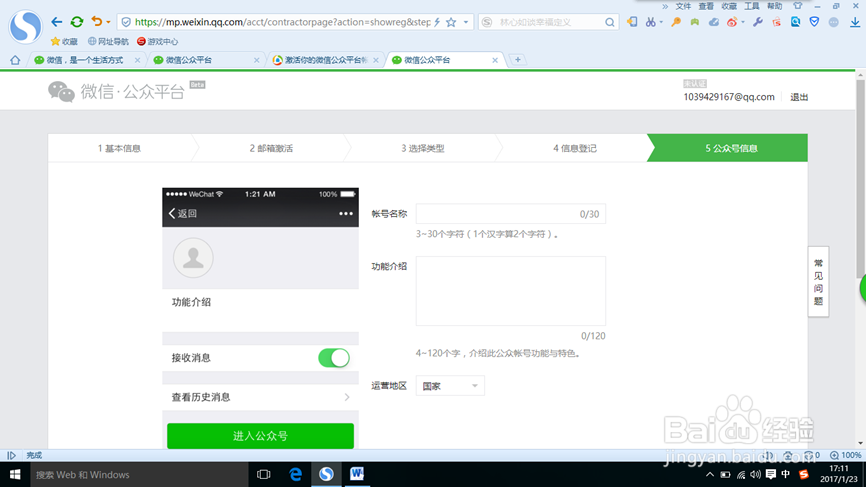Bookmark page with the star icon

(x=451, y=22)
